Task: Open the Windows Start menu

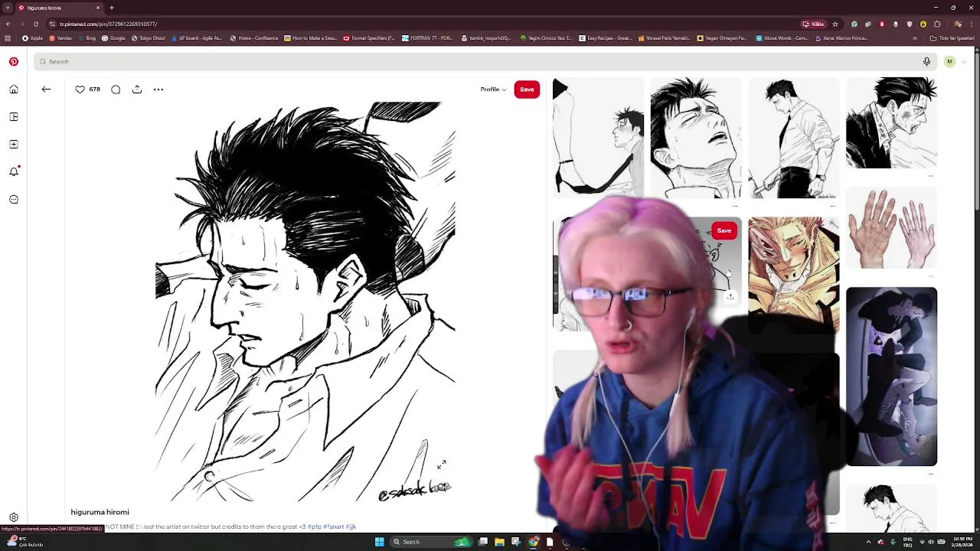Action: click(379, 542)
